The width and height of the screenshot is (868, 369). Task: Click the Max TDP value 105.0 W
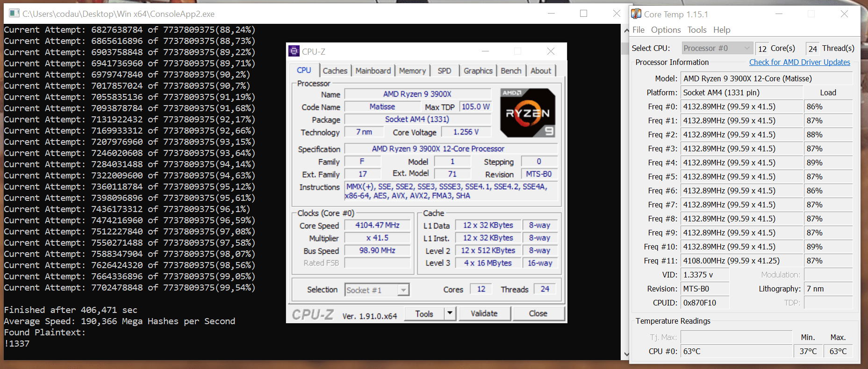[x=475, y=106]
